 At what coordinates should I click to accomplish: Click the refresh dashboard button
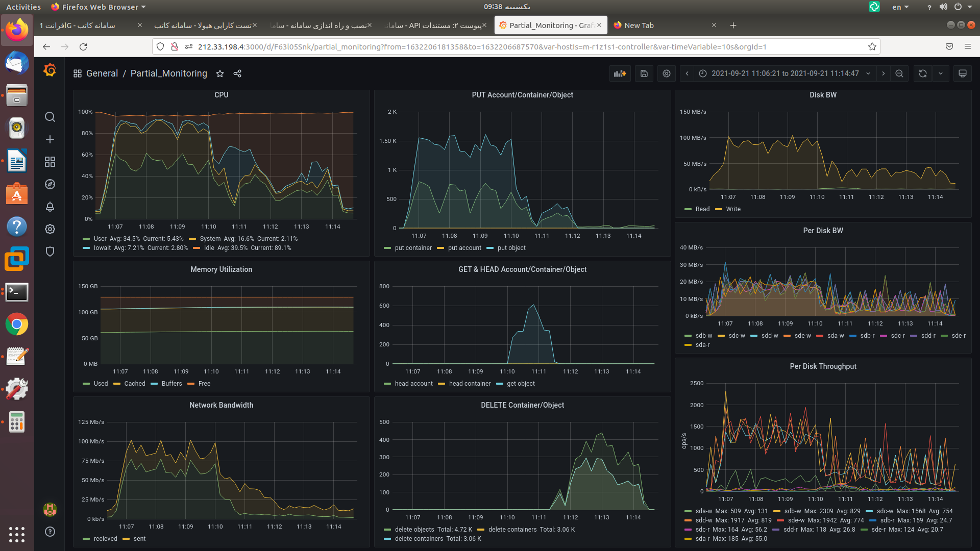(x=923, y=73)
